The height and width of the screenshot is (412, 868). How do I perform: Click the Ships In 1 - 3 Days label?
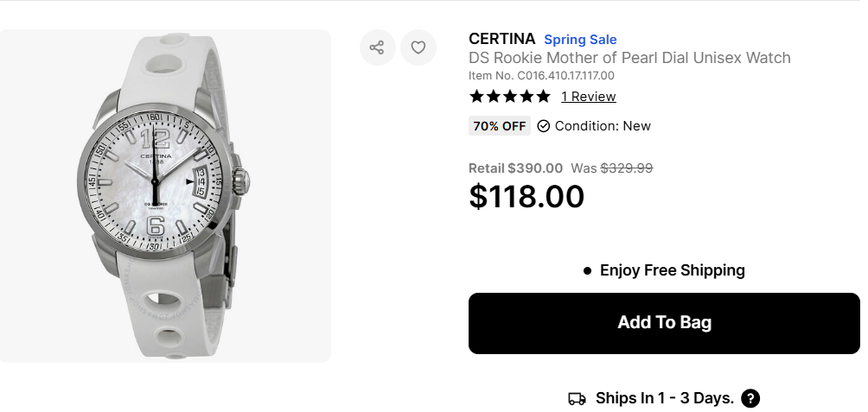pyautogui.click(x=664, y=398)
